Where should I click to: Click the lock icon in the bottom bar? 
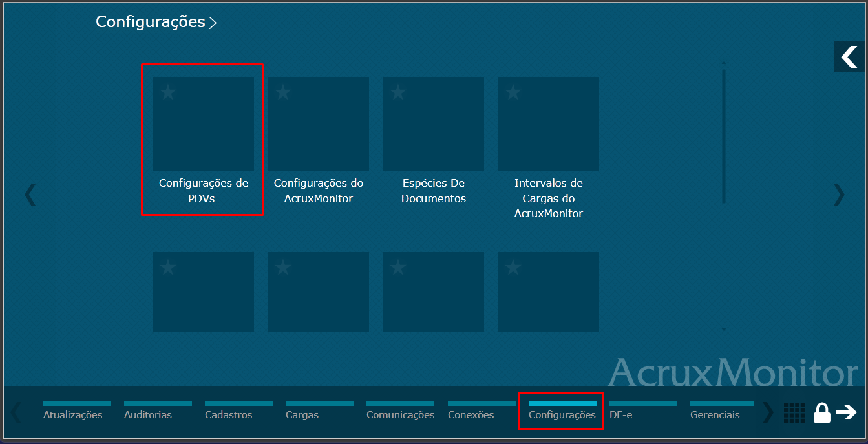[822, 413]
